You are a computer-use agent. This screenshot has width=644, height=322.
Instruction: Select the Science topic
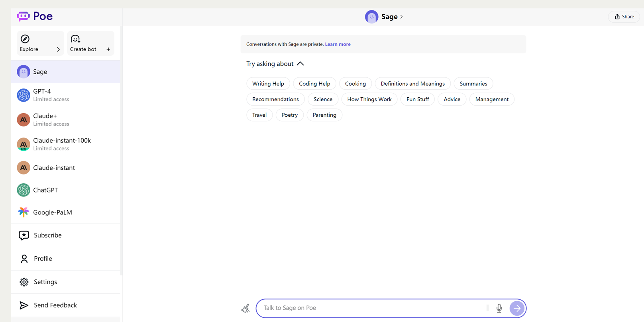click(x=323, y=99)
